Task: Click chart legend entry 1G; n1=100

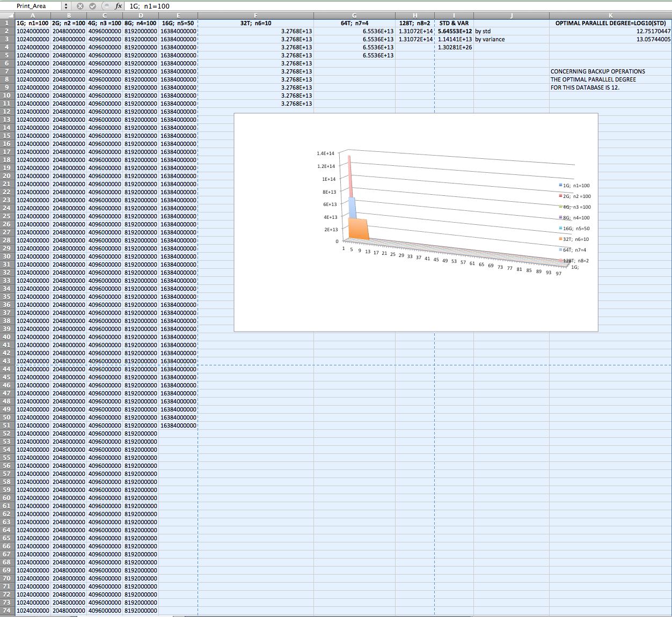Action: tap(574, 186)
